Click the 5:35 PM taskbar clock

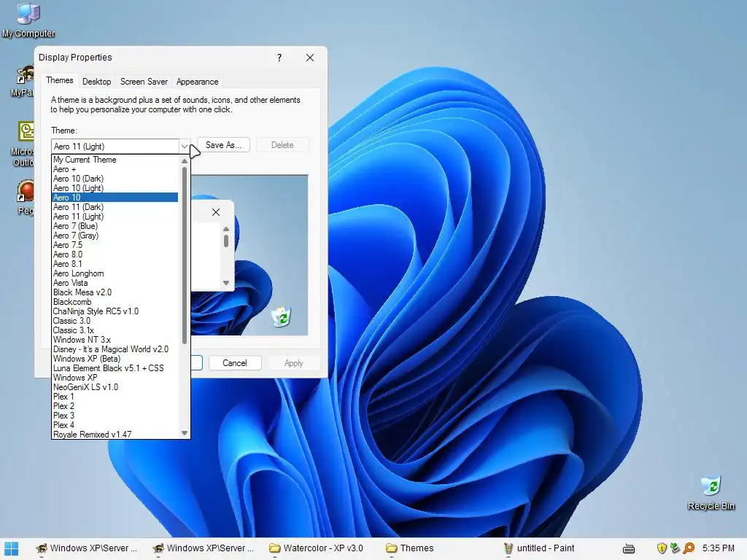click(719, 548)
